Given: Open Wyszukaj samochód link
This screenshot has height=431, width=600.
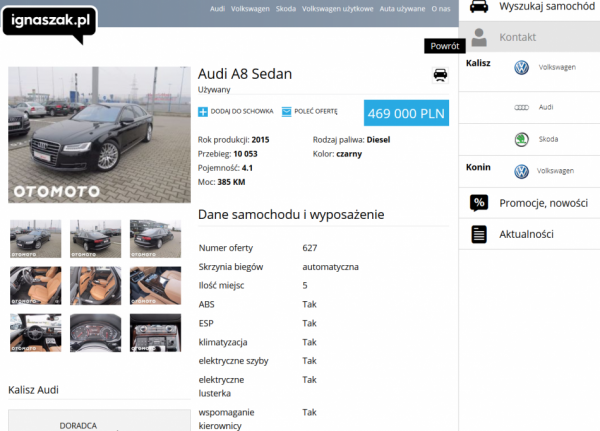Looking at the screenshot, I should (x=547, y=7).
